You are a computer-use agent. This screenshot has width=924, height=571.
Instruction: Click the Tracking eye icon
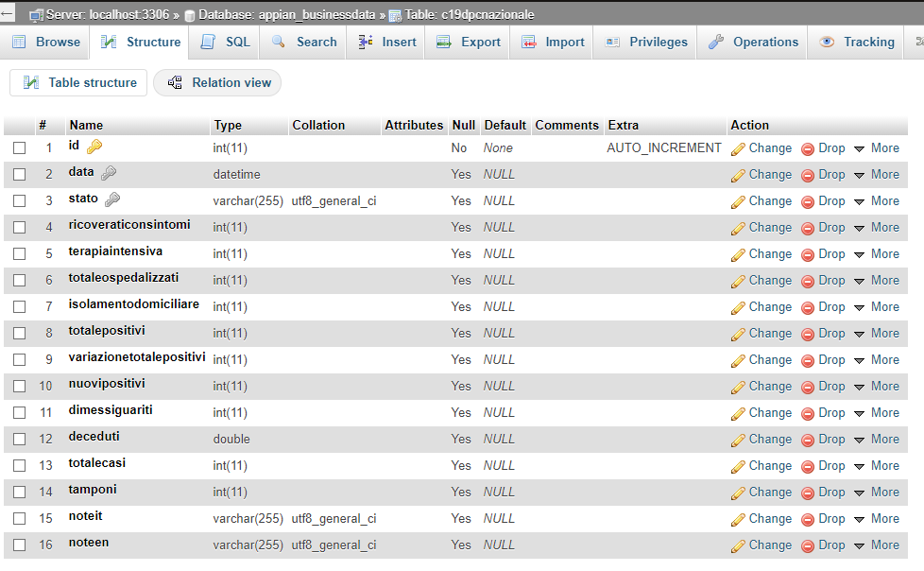(x=827, y=42)
